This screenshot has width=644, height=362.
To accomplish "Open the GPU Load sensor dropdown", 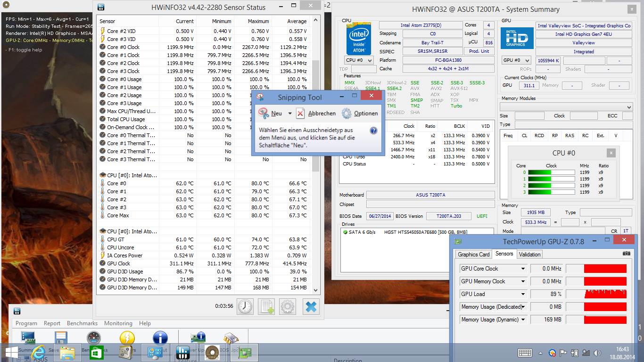I will [x=523, y=294].
